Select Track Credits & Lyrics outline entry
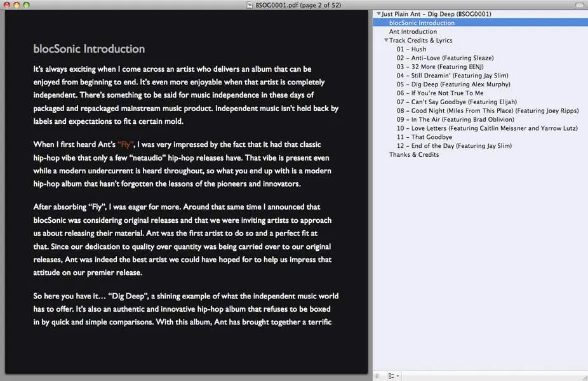Viewport: 588px width, 381px height. tap(421, 40)
